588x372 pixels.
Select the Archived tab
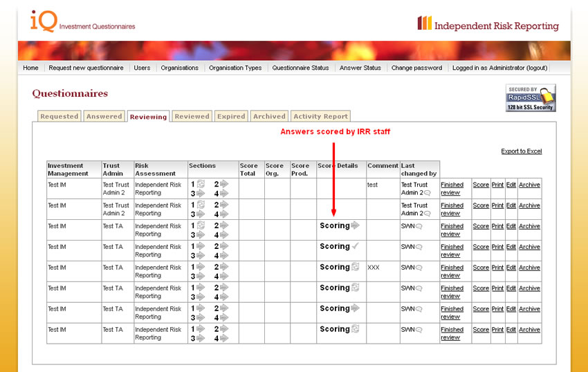point(269,116)
